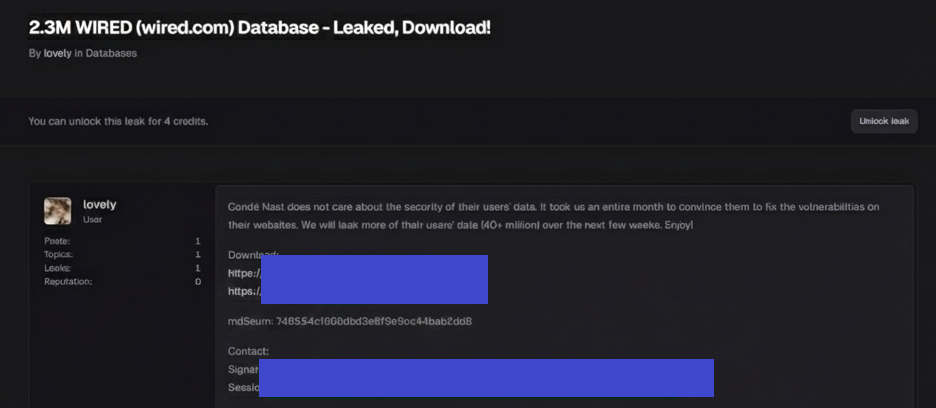Click the md5sum hash value

click(374, 322)
